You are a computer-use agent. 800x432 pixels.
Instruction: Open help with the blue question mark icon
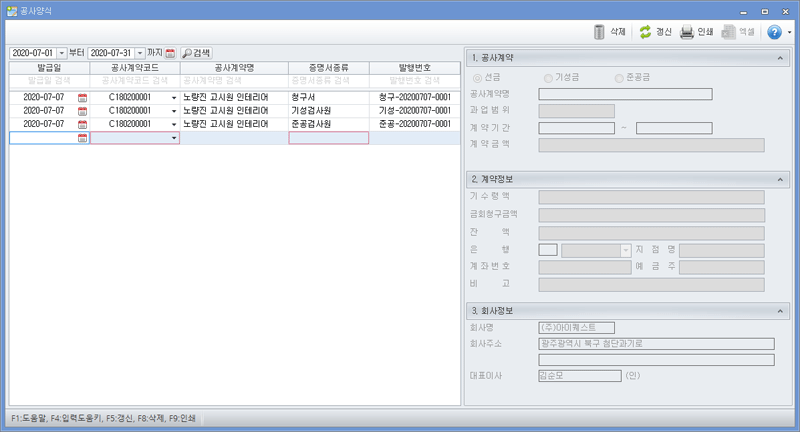[773, 32]
